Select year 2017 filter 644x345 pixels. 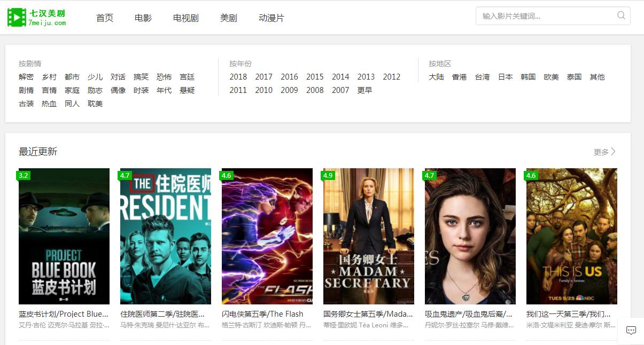pos(264,77)
